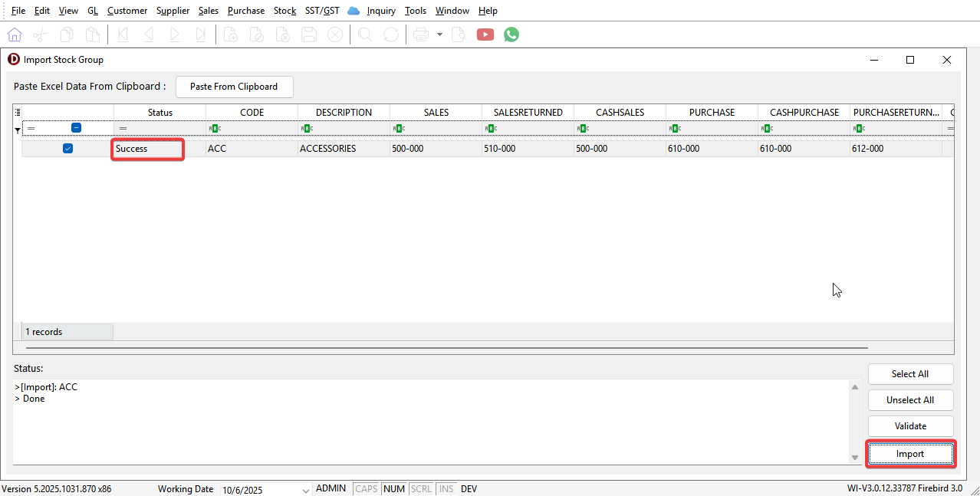Select the 612-000 PURCHASERETURN cell
The height and width of the screenshot is (496, 980).
pos(896,149)
